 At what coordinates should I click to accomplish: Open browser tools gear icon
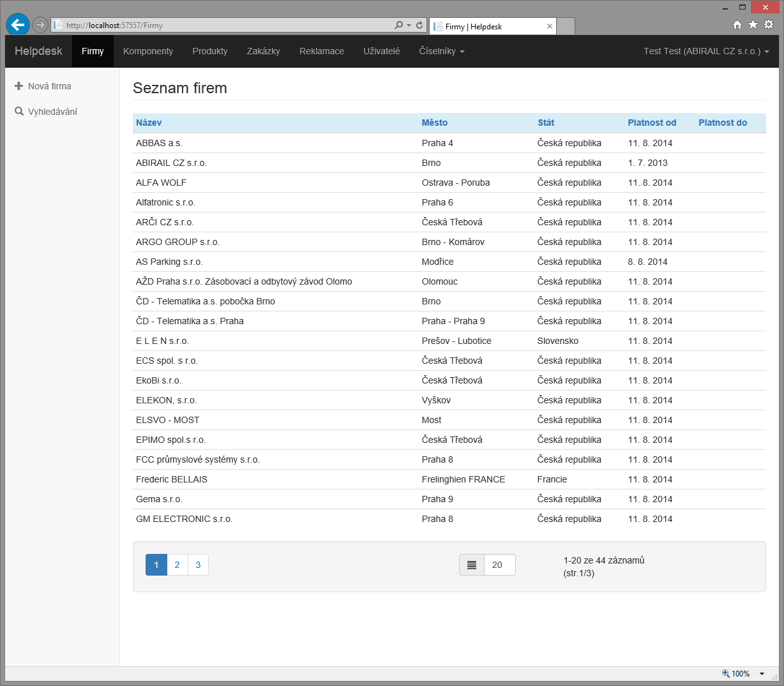click(769, 25)
